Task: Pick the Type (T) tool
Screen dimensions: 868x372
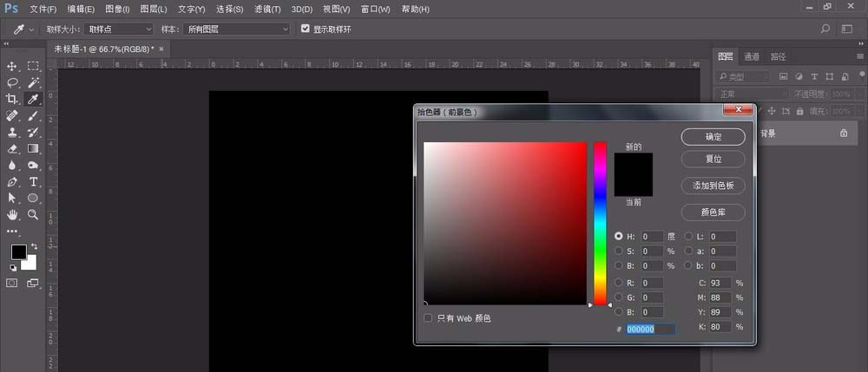Action: [33, 182]
